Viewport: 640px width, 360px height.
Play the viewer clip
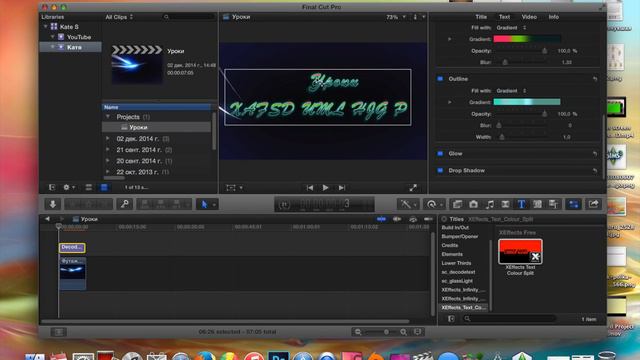tap(325, 188)
